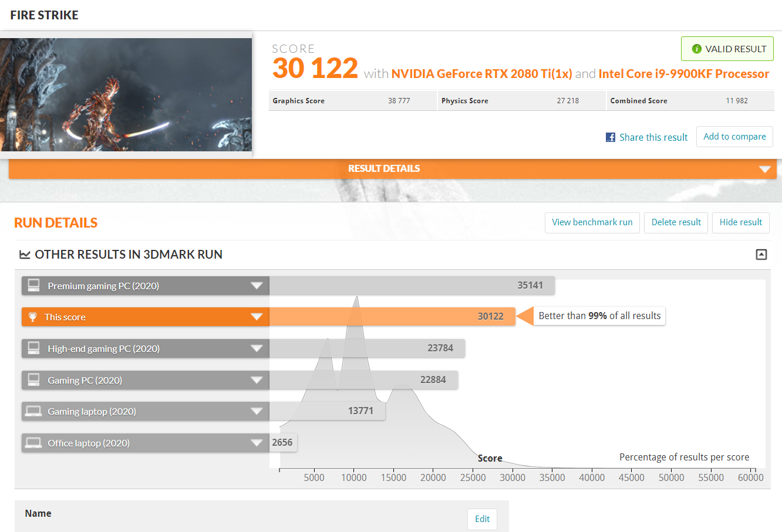This screenshot has height=532, width=782.
Task: Click the VALID RESULT badge
Action: tap(727, 49)
